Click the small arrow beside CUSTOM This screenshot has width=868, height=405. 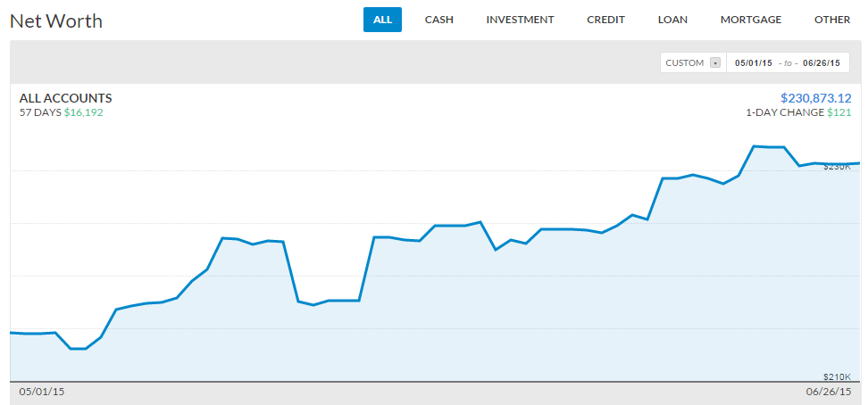tap(715, 63)
